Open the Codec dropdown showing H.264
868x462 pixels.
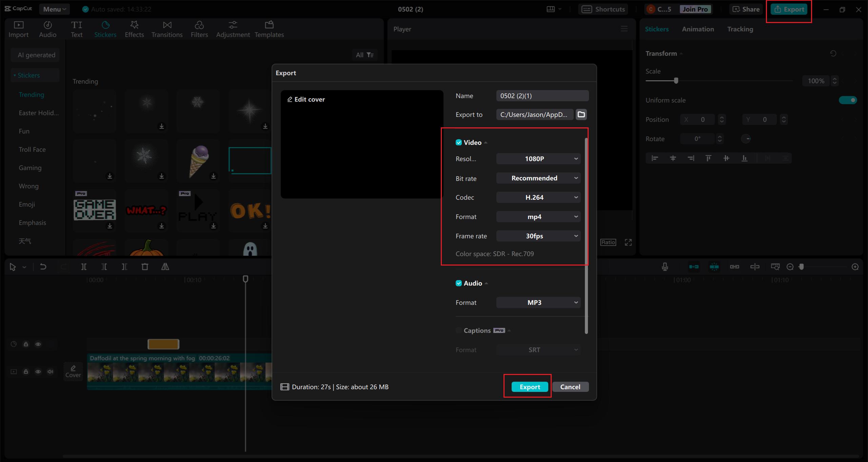[538, 197]
